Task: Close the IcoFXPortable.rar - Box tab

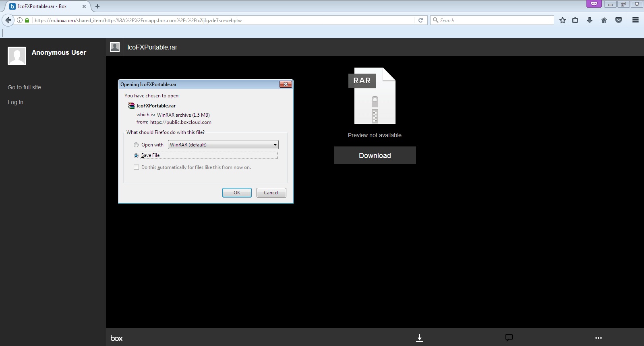Action: pyautogui.click(x=85, y=6)
